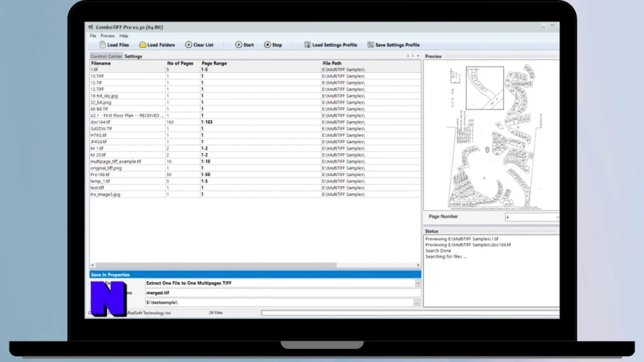Click the Save In Properties header bar
This screenshot has height=362, width=644.
click(255, 275)
